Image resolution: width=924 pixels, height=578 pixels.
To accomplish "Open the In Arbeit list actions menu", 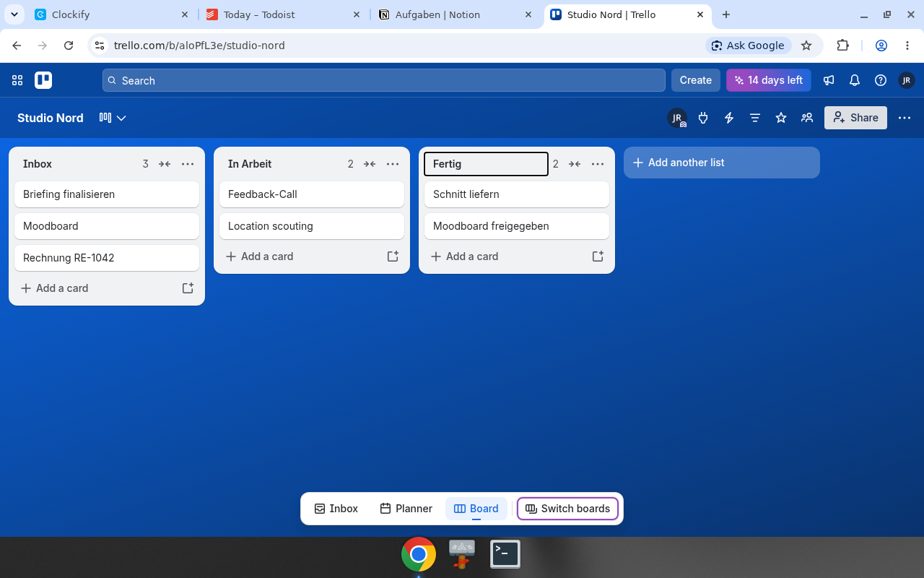I will coord(393,164).
